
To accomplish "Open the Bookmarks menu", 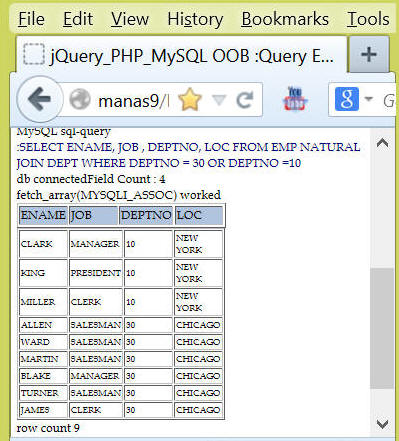I will (x=285, y=19).
